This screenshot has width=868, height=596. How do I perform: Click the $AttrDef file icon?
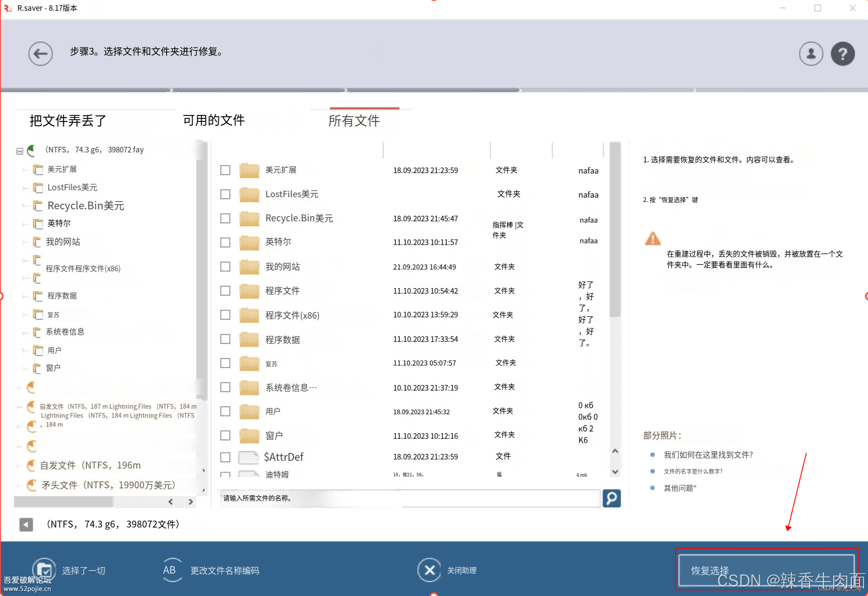[x=249, y=457]
